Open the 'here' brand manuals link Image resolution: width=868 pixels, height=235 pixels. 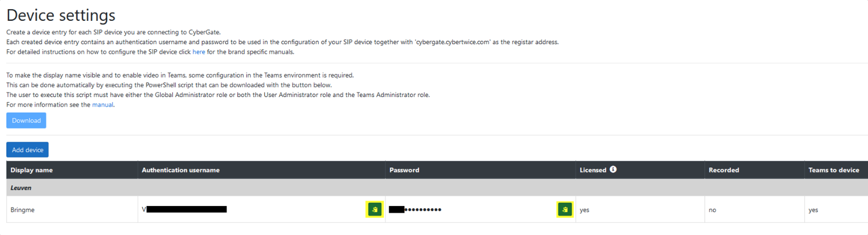click(199, 52)
